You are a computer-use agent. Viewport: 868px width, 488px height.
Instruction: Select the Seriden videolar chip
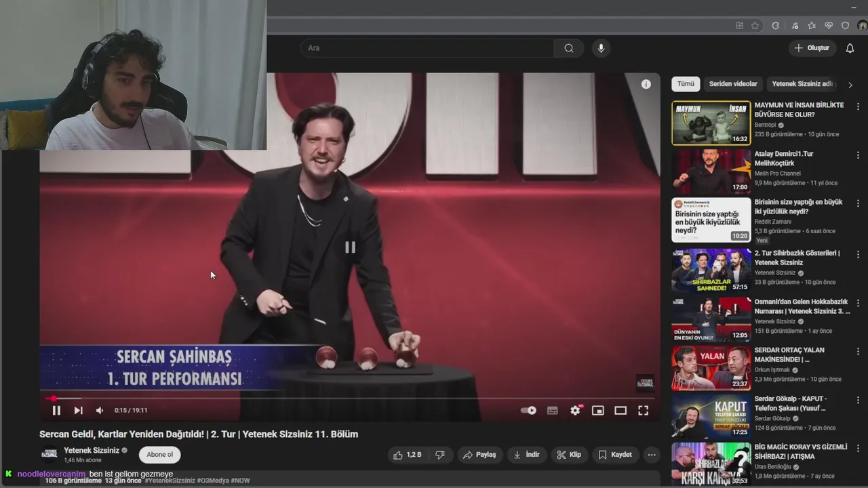point(733,84)
